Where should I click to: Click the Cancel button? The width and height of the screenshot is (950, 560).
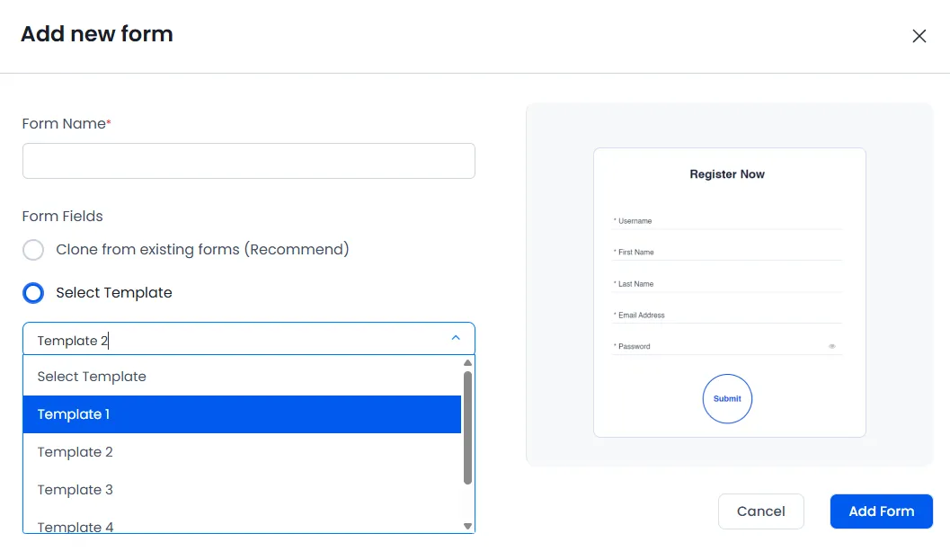(x=760, y=511)
